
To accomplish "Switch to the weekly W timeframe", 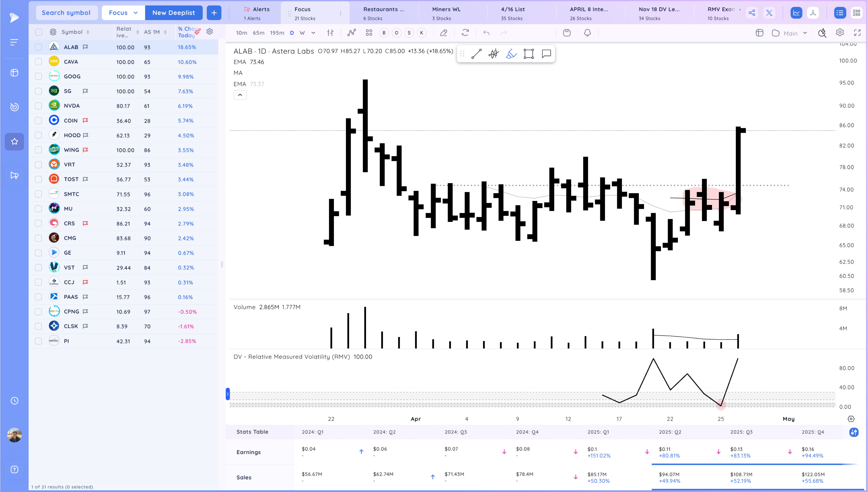I will click(x=302, y=33).
